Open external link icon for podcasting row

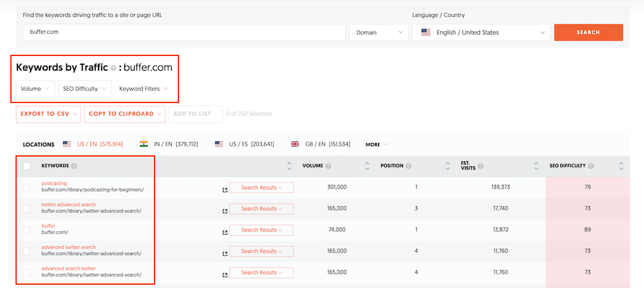225,190
